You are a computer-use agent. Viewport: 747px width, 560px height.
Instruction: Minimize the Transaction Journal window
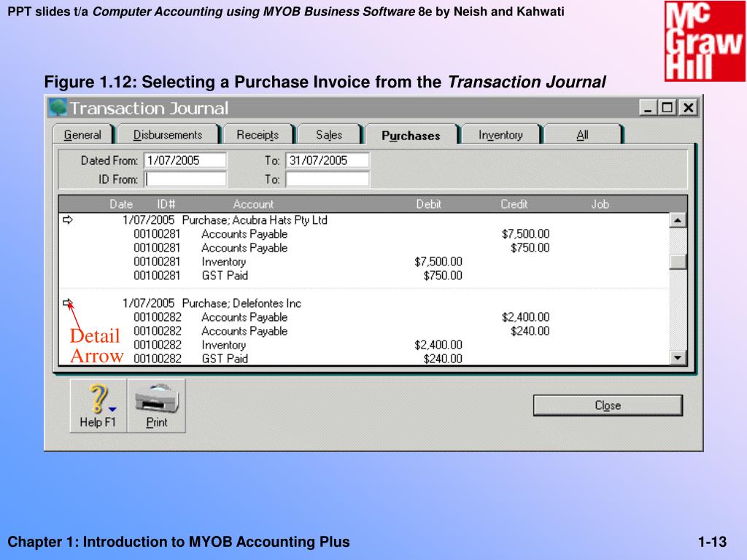tap(648, 108)
